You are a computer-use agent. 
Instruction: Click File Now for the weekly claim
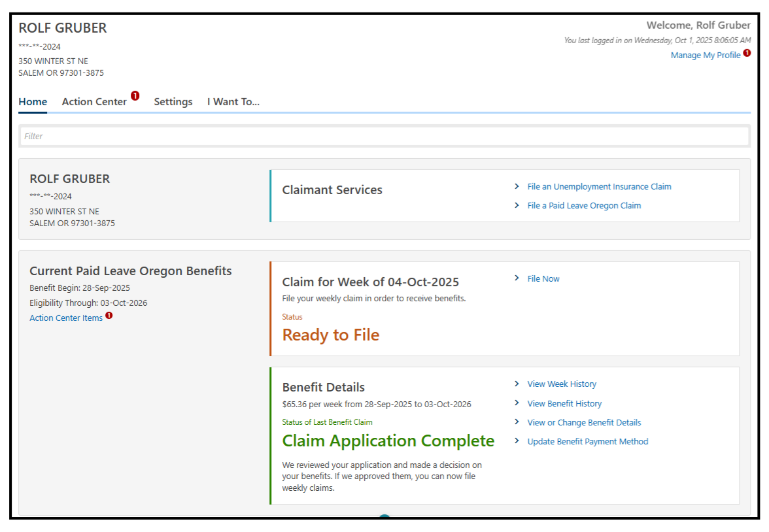pyautogui.click(x=543, y=278)
